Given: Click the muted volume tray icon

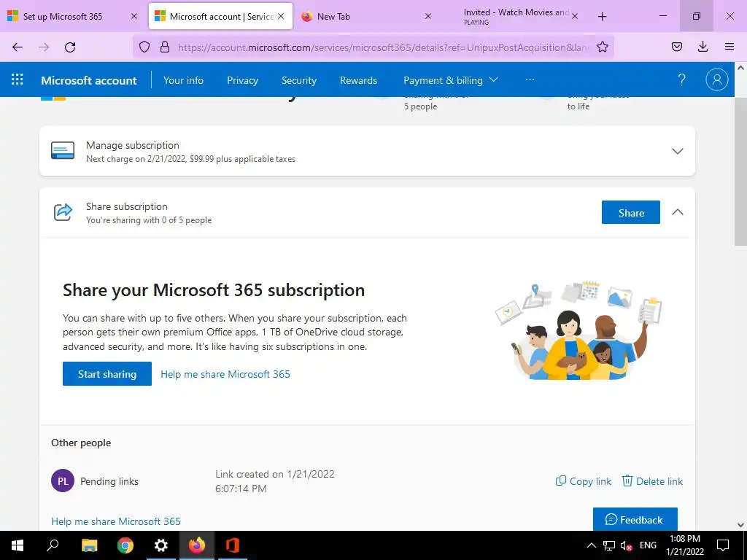Looking at the screenshot, I should 627,545.
